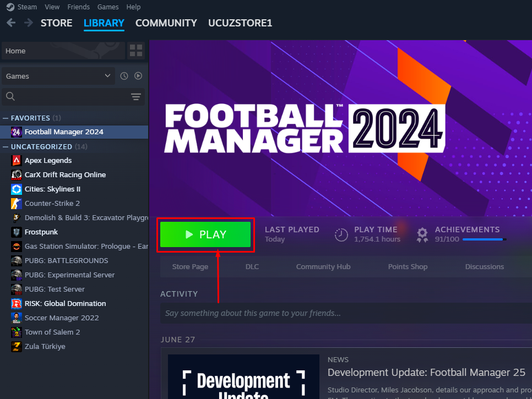Screen dimensions: 532x399
Task: Open the UCUZSTORE1 profile tab
Action: (240, 23)
